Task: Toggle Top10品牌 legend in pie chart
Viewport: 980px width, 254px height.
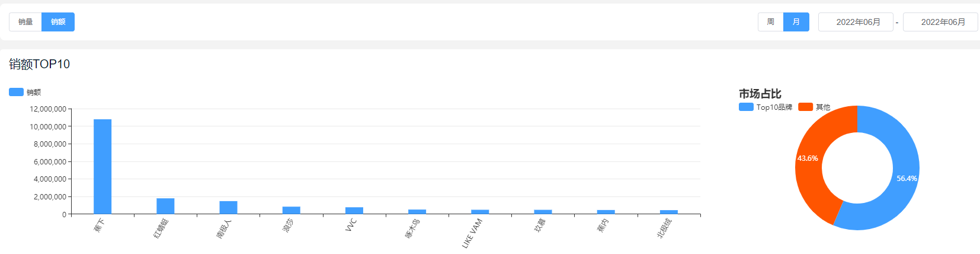Action: (x=747, y=107)
